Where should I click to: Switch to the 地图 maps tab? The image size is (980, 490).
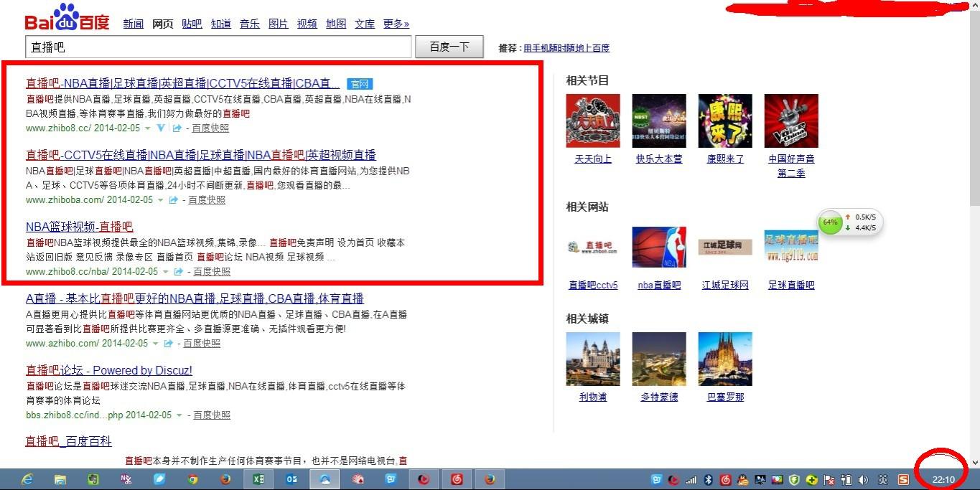click(336, 24)
